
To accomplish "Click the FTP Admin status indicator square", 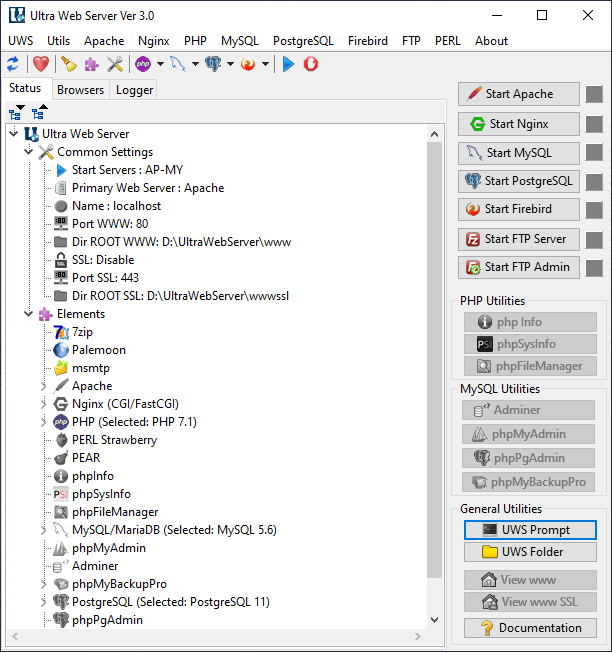I will 594,268.
